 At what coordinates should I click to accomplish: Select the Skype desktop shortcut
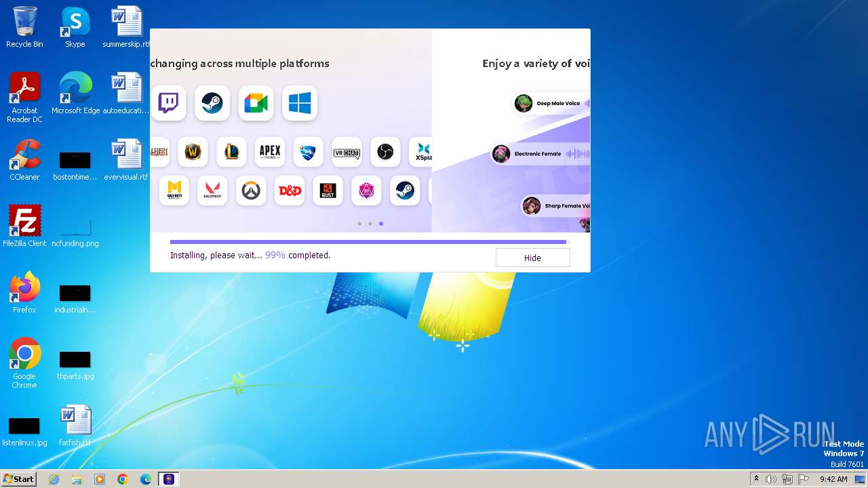coord(75,27)
